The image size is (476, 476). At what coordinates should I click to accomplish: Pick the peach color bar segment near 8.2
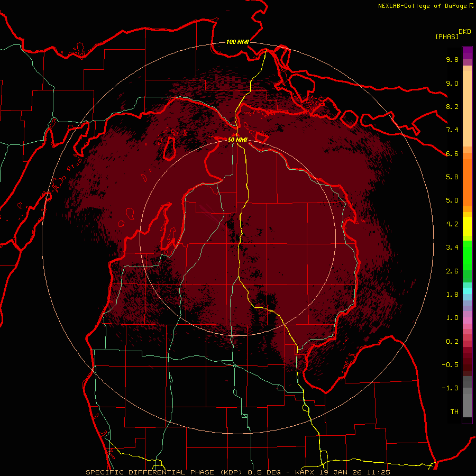tap(467, 108)
